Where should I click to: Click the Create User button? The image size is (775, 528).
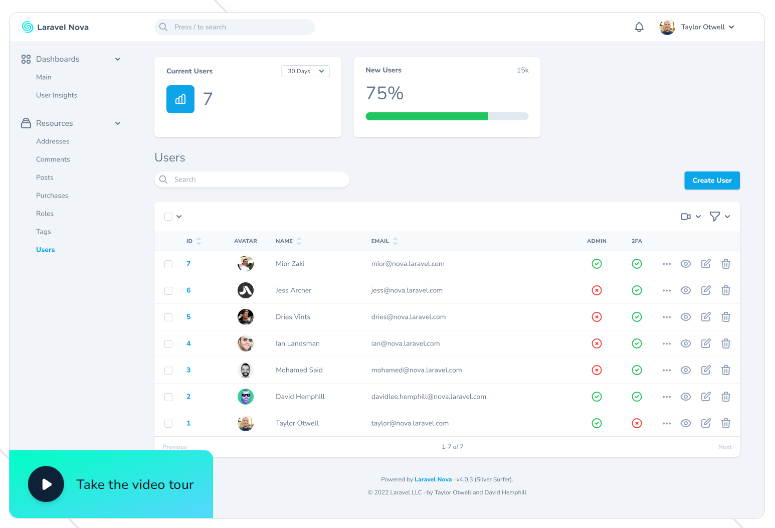[712, 180]
